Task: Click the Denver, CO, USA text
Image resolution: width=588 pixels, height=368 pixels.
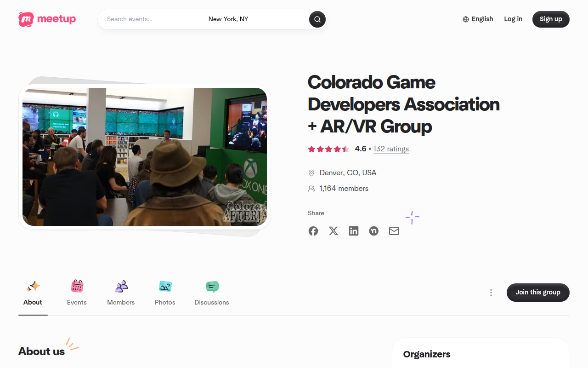Action: point(348,173)
